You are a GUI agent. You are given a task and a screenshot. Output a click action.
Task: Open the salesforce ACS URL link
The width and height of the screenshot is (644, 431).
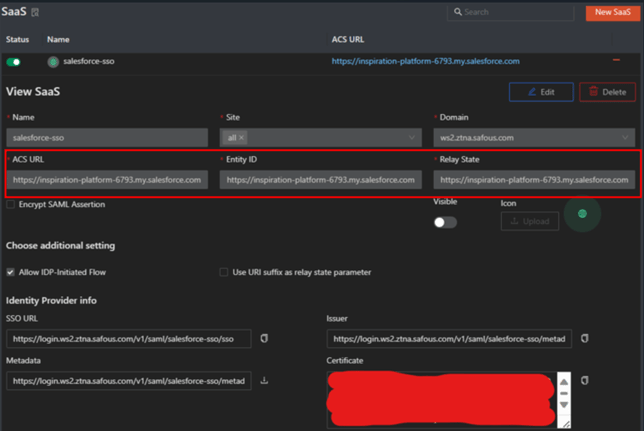tap(425, 61)
